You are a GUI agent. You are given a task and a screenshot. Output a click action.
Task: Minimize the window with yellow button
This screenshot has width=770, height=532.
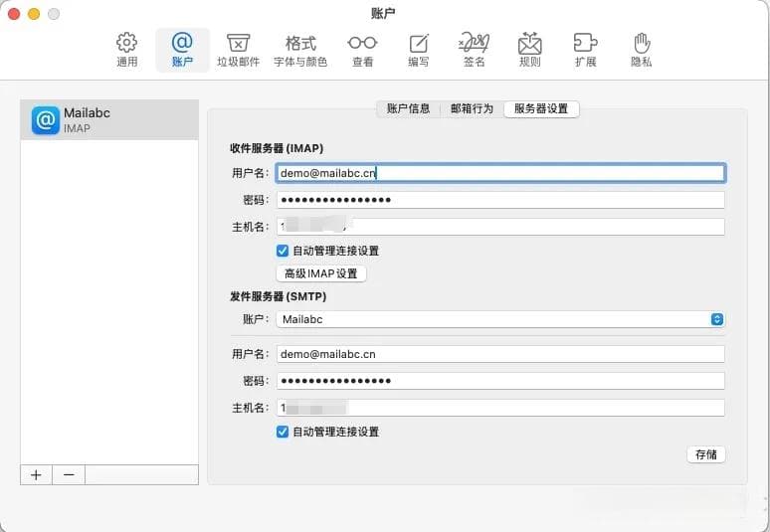coord(34,14)
